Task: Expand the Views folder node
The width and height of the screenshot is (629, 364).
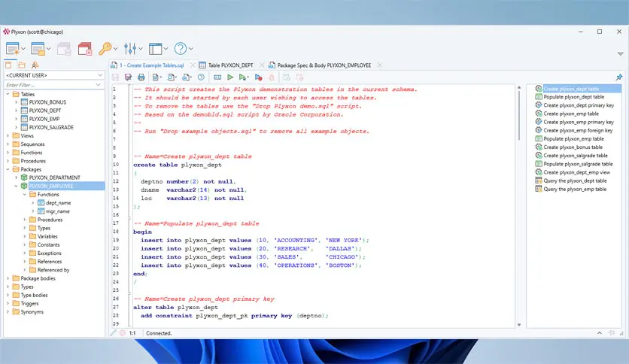Action: pos(8,136)
